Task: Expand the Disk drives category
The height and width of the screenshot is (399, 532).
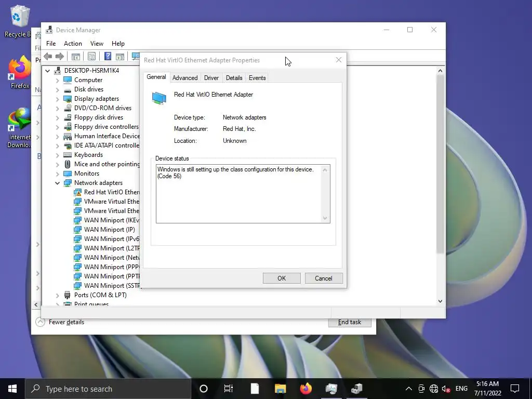Action: [x=57, y=89]
